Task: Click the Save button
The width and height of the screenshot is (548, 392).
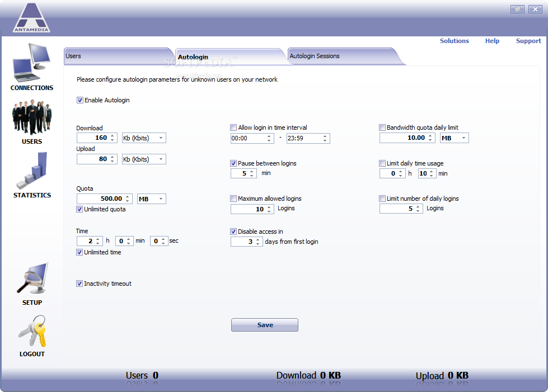Action: [x=265, y=325]
